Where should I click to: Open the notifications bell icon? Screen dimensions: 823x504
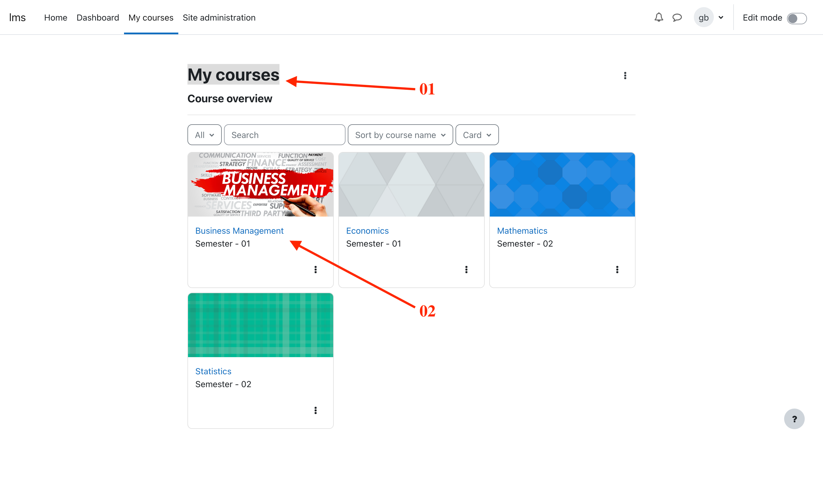pyautogui.click(x=658, y=17)
